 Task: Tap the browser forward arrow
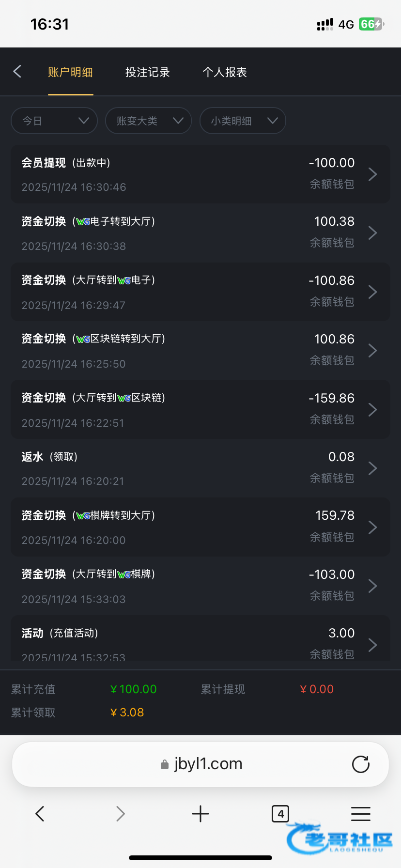pos(121,814)
